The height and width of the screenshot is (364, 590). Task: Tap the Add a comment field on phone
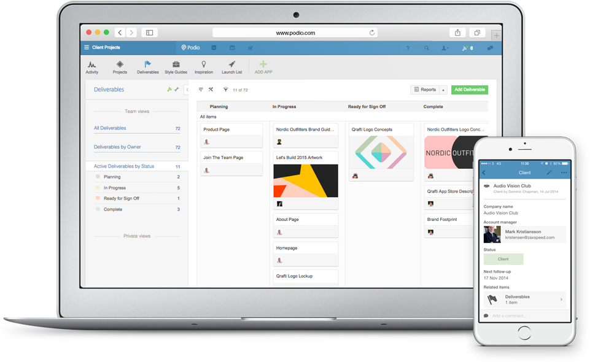(x=525, y=316)
